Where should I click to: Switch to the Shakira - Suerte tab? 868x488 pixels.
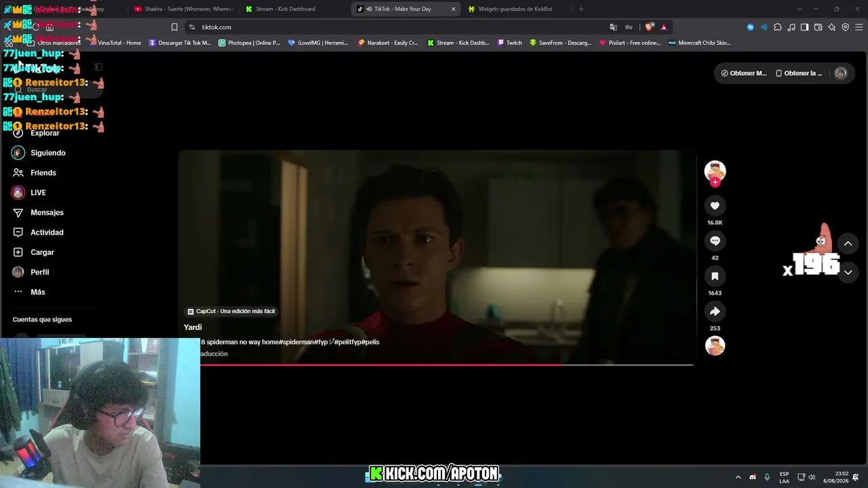(183, 9)
